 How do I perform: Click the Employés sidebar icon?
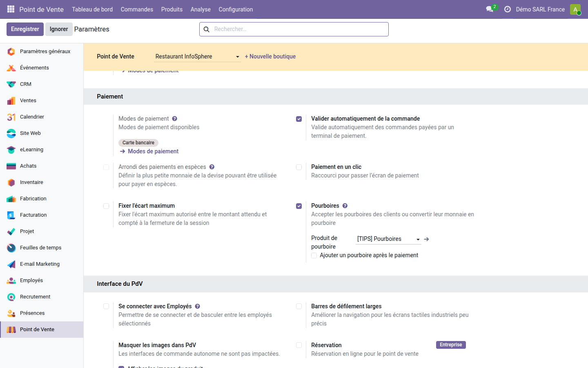[x=11, y=280]
